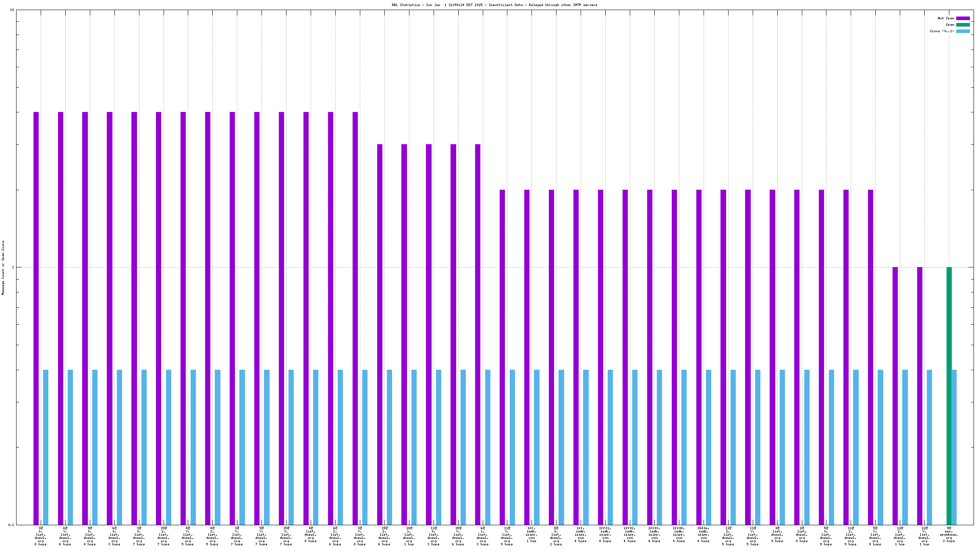The image size is (980, 551).
Task: Click the RBL Statistics chart title
Action: click(494, 5)
